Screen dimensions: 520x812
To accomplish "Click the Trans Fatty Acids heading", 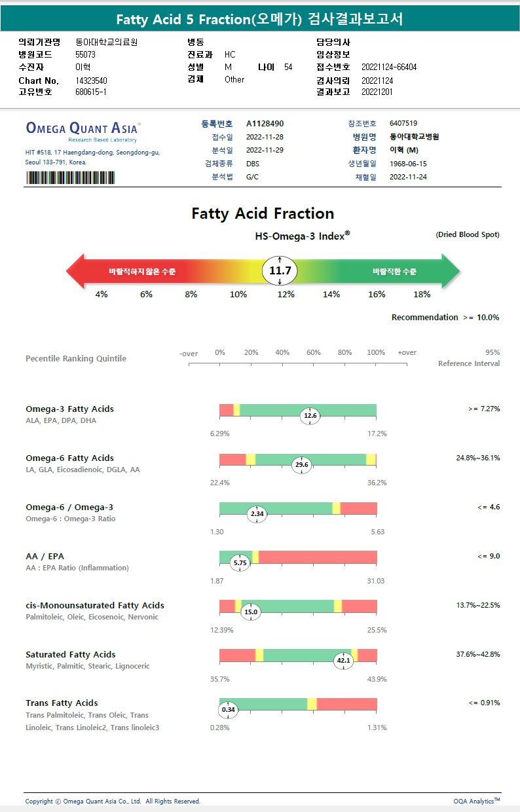I will [62, 703].
